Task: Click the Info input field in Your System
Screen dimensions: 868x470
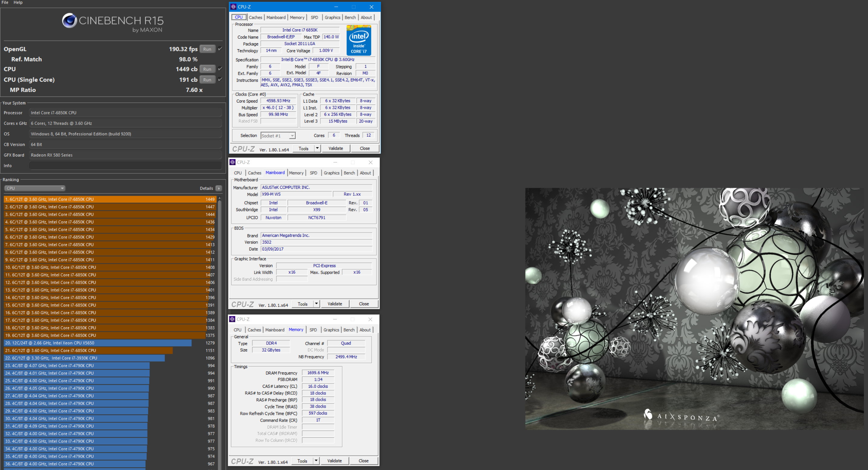Action: [125, 165]
